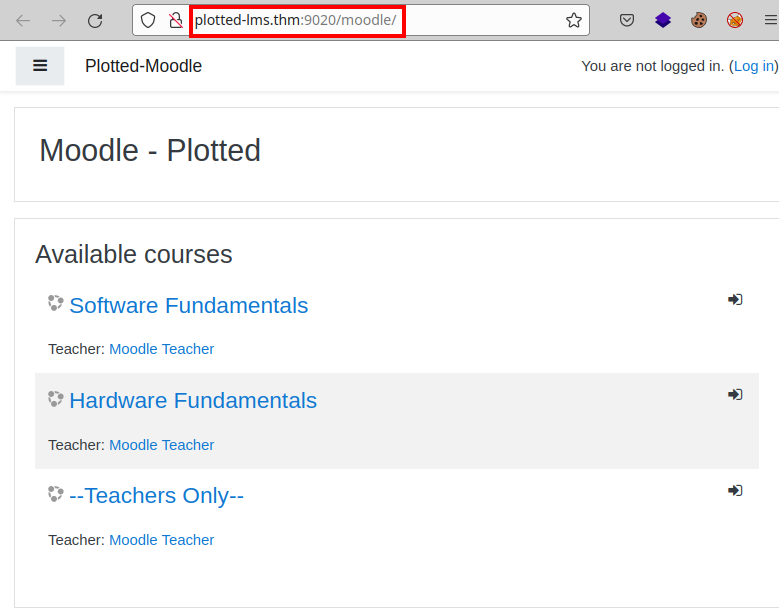Click the red blocked-circle extension icon
The image size is (779, 616).
tap(735, 20)
